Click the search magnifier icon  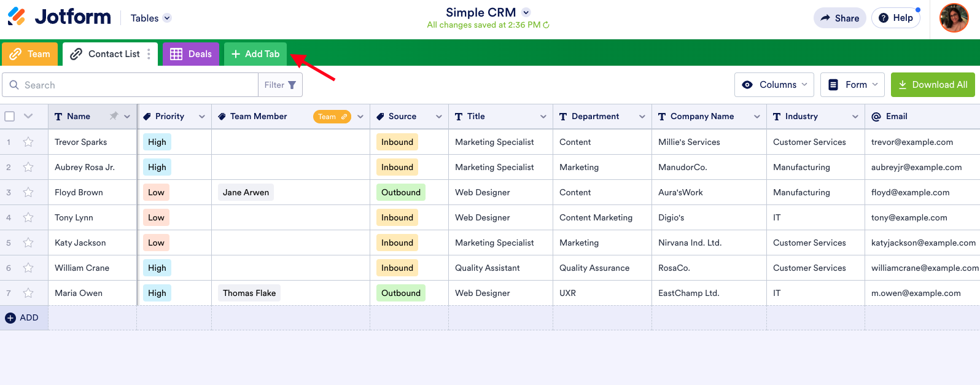[14, 85]
